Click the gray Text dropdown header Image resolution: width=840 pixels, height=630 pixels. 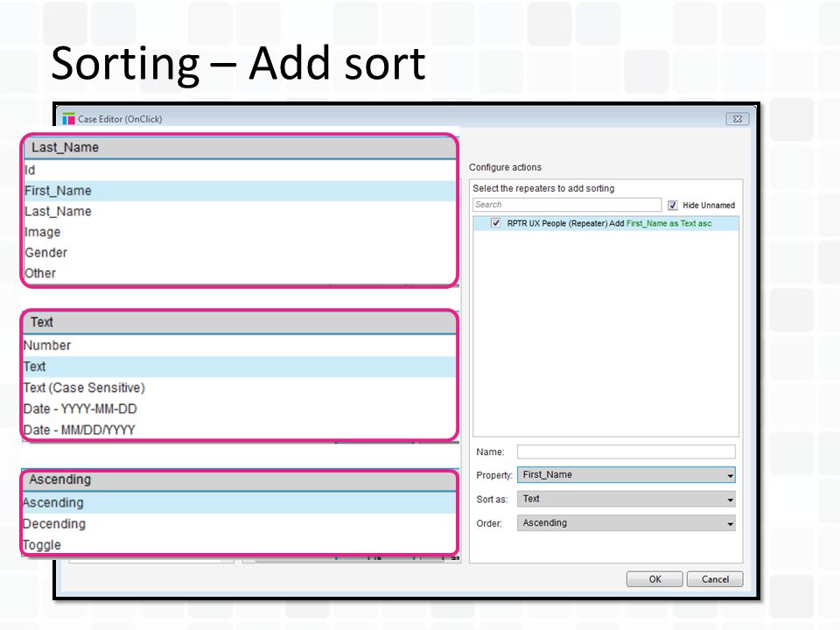pyautogui.click(x=240, y=323)
